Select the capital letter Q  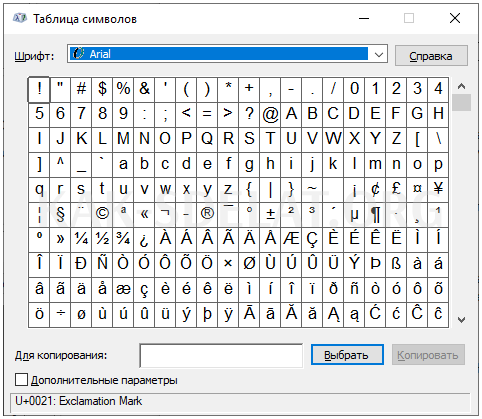tap(207, 139)
